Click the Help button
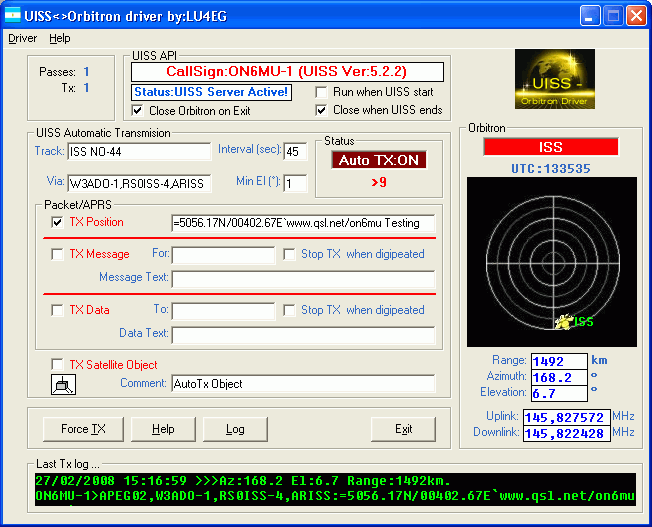 163,429
